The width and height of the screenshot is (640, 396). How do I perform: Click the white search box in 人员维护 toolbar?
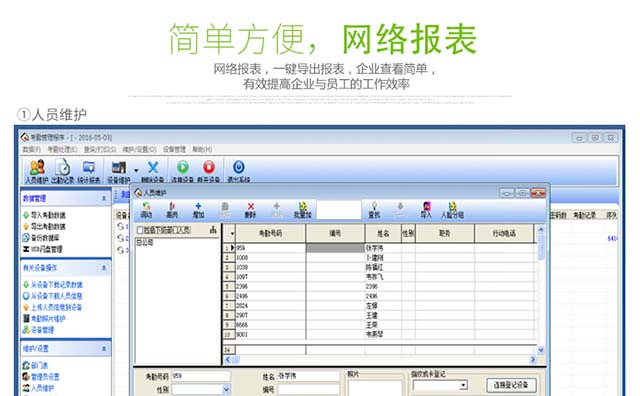pos(339,210)
